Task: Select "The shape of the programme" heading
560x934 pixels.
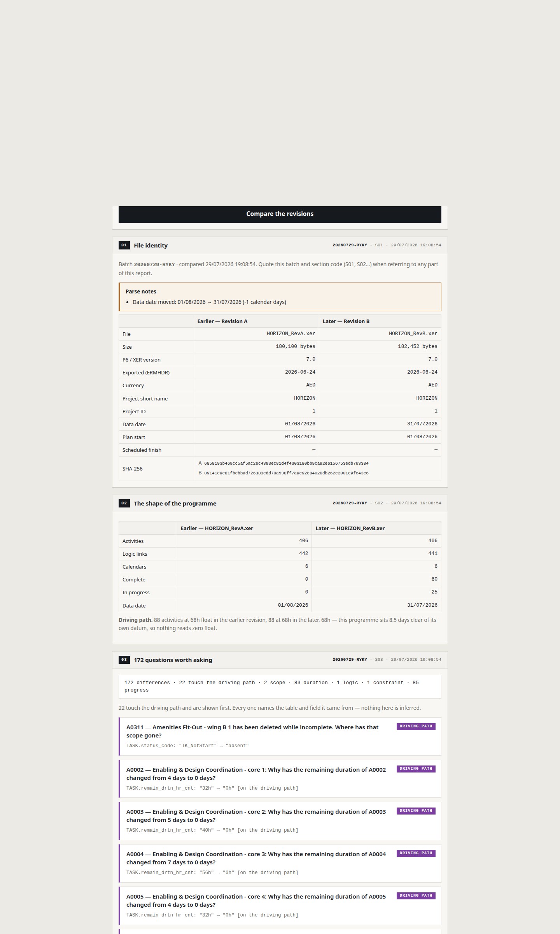Action: tap(175, 504)
